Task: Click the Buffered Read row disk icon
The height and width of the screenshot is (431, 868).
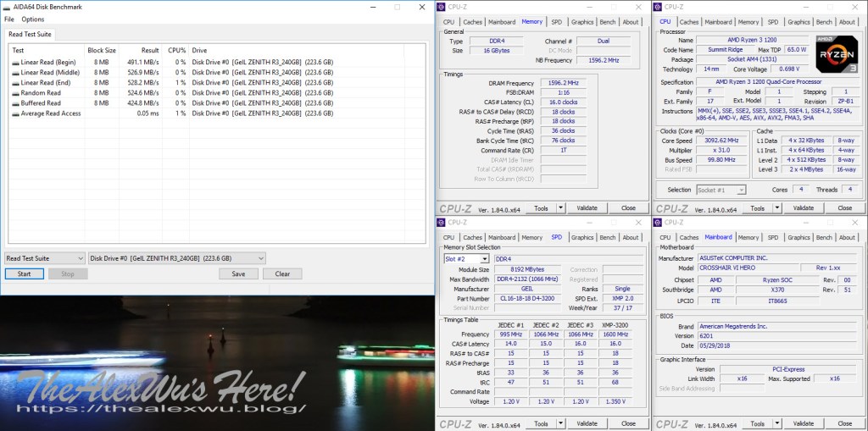Action: (15, 102)
